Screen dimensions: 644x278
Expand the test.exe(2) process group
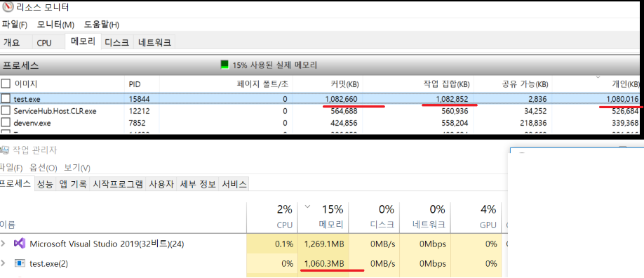point(4,263)
